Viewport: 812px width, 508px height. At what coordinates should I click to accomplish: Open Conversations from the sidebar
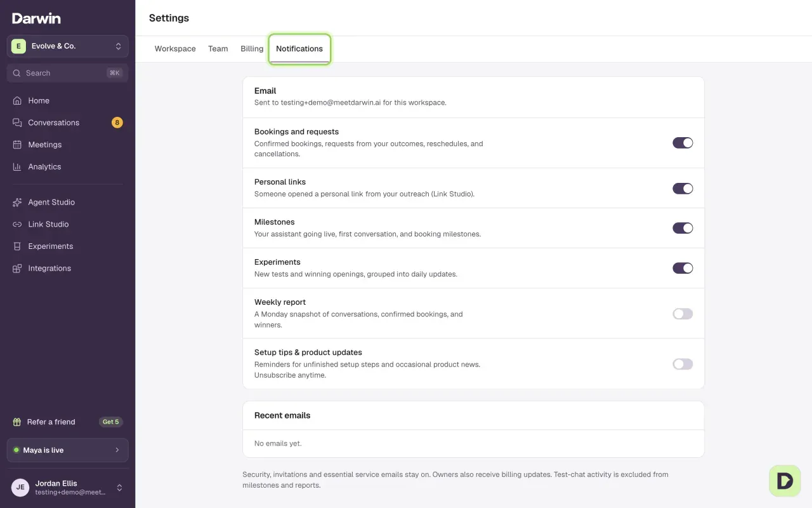point(68,123)
